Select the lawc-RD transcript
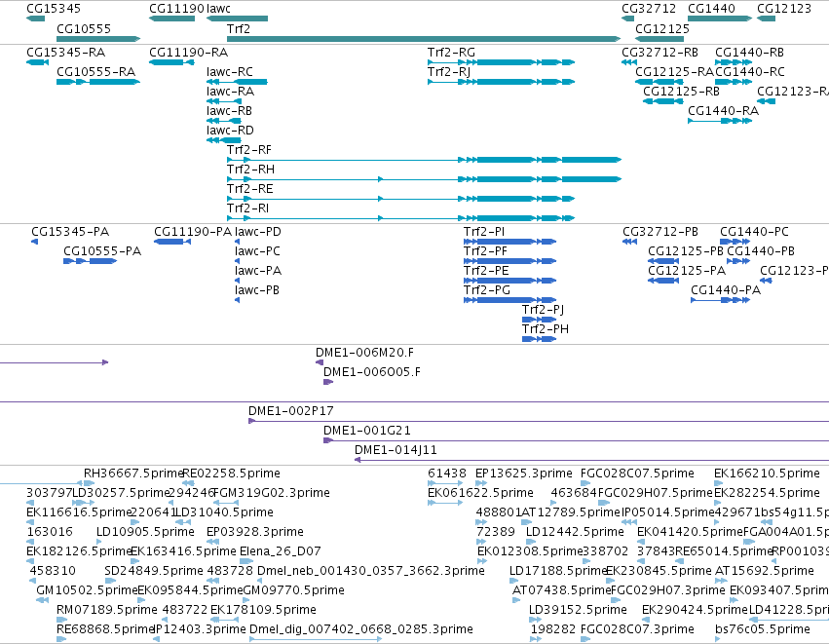 pos(224,140)
